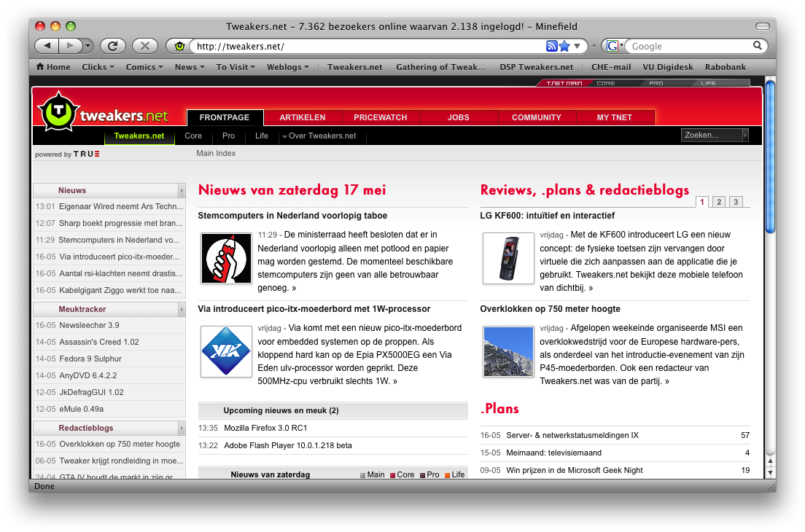Stop loading with the X button
This screenshot has height=532, width=805.
click(x=145, y=46)
